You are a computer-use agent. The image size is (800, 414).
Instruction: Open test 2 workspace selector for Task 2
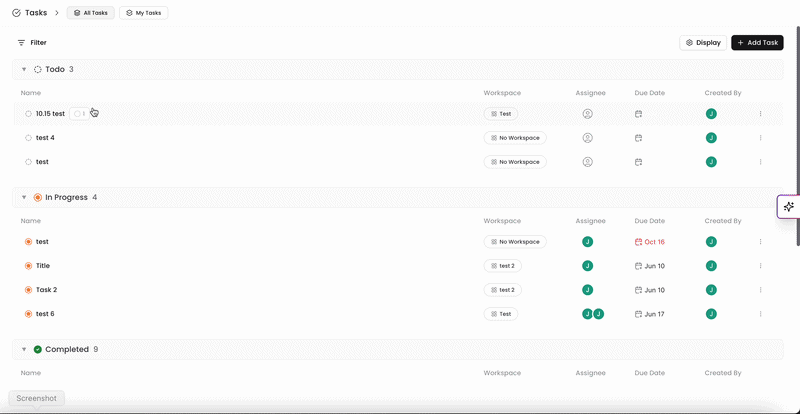coord(503,290)
